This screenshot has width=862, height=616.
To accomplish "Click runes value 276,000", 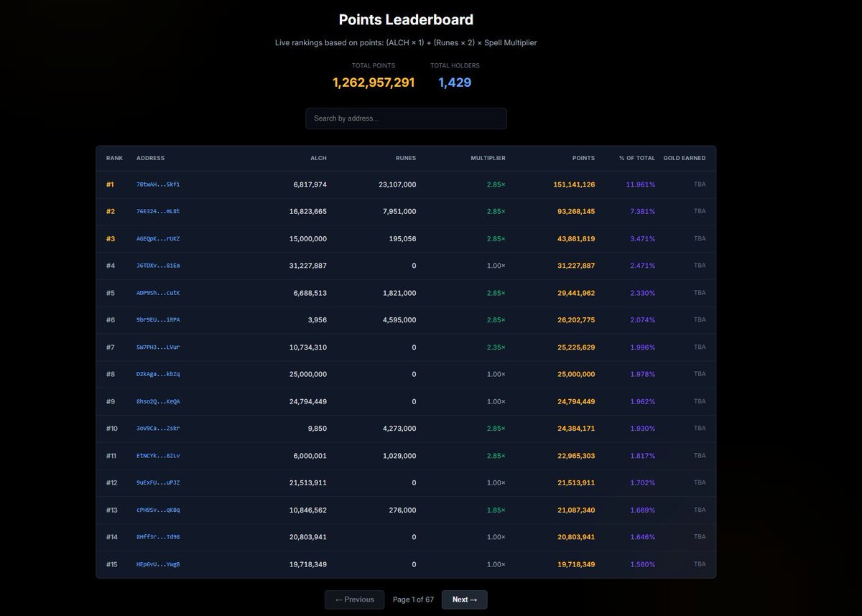I will [x=402, y=510].
